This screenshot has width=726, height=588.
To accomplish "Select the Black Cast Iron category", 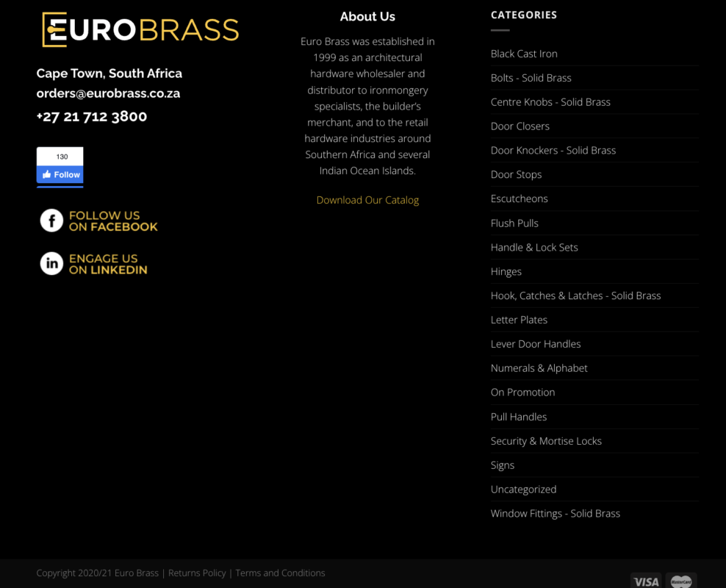I will 524,54.
